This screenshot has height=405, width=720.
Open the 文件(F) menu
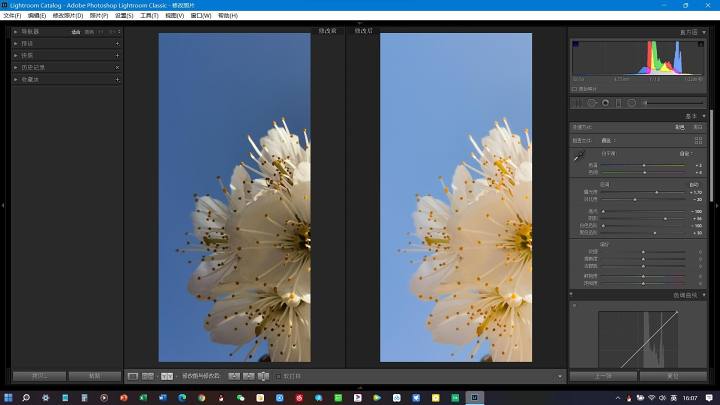[x=12, y=16]
